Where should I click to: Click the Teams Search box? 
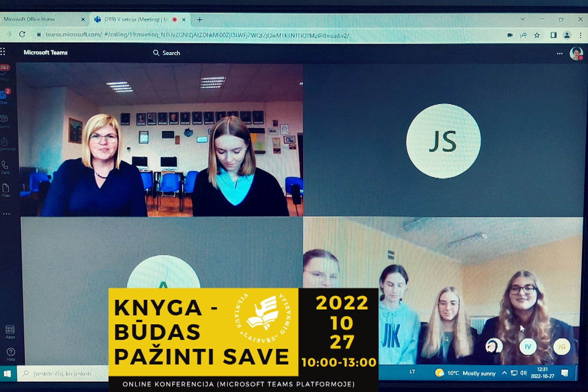click(167, 53)
